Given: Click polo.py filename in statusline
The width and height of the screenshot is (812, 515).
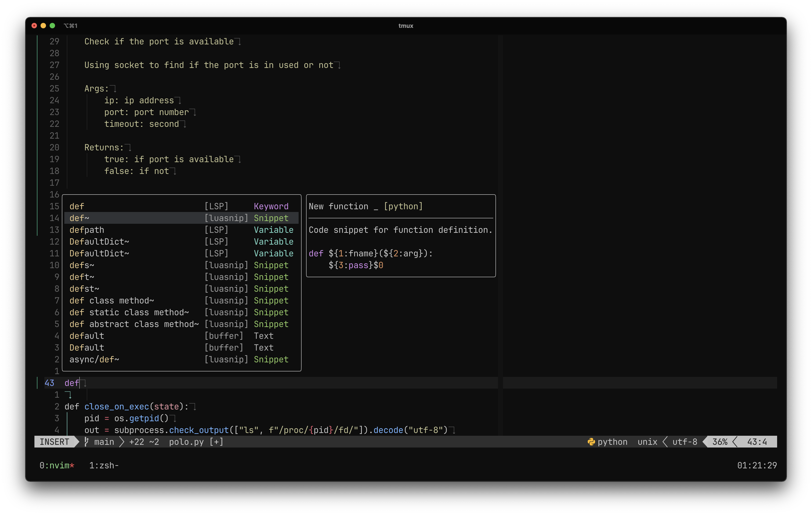Looking at the screenshot, I should 186,442.
